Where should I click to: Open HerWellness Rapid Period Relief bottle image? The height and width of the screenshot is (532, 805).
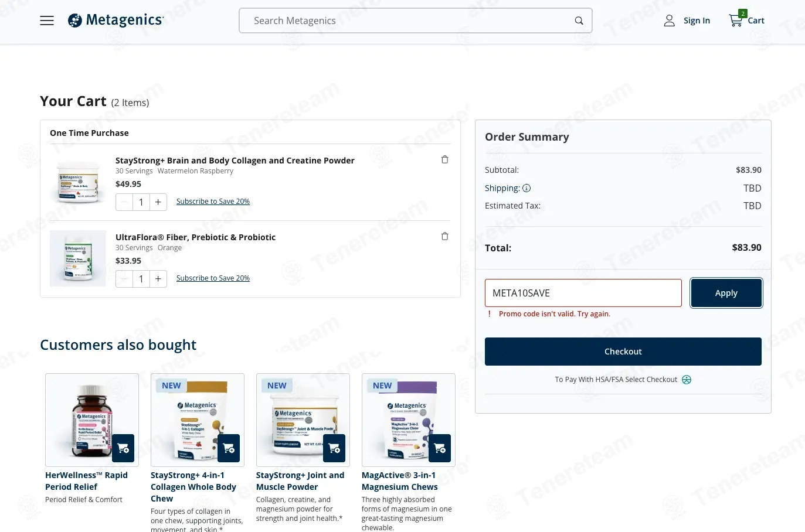92,420
